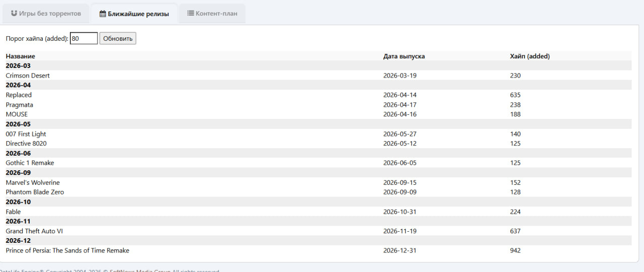The image size is (644, 272).
Task: Click the "Дата выпуска" column header
Action: (x=404, y=56)
